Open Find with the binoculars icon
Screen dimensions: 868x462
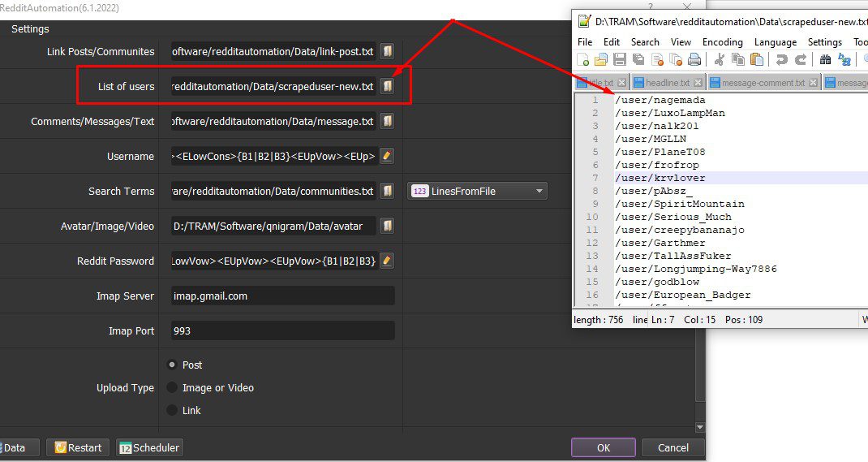pos(825,60)
